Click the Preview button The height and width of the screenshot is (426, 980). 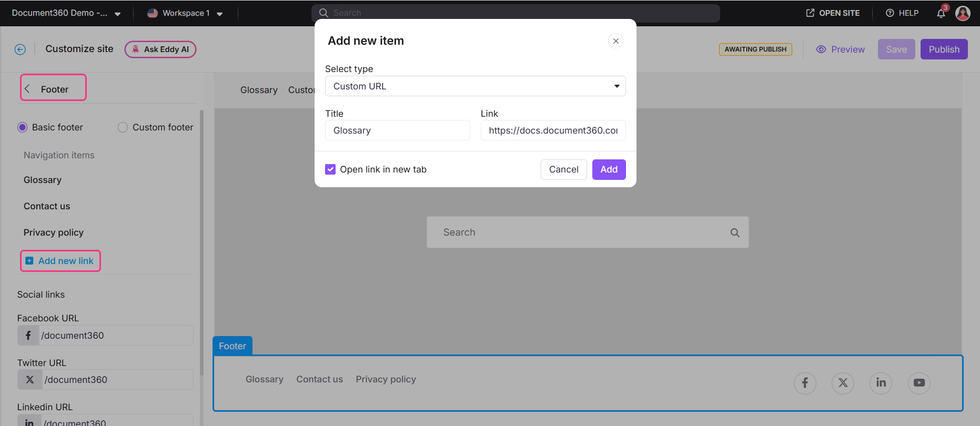click(840, 49)
